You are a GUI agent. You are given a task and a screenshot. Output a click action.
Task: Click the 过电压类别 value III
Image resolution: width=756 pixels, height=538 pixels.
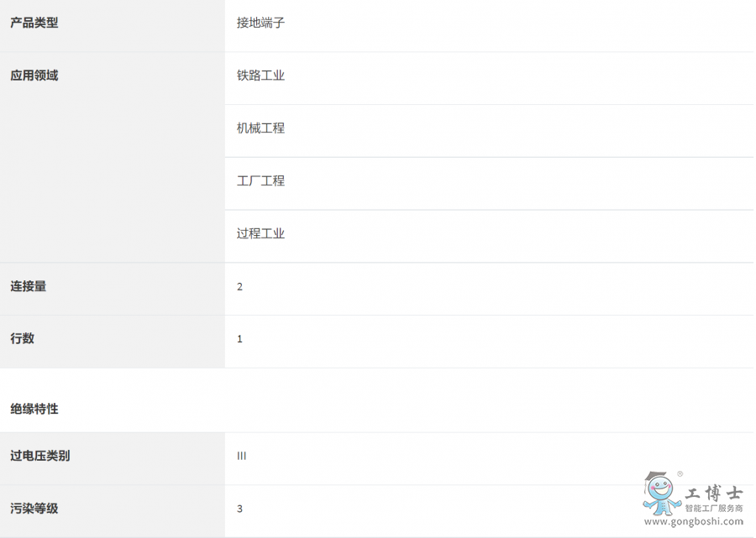[242, 457]
